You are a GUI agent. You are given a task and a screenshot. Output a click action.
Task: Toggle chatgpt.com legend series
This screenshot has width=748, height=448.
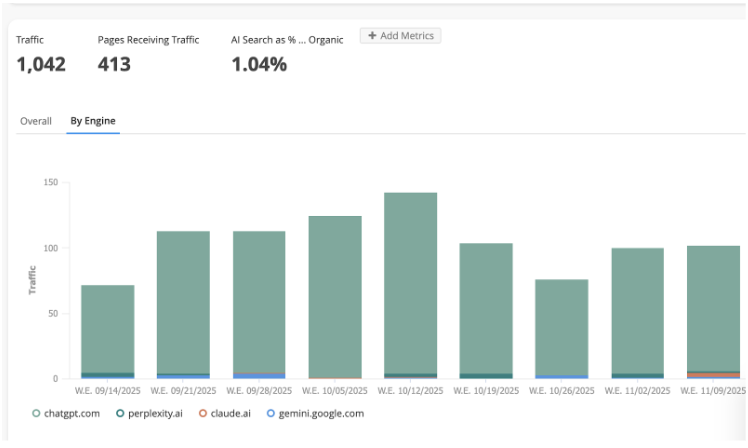(66, 413)
